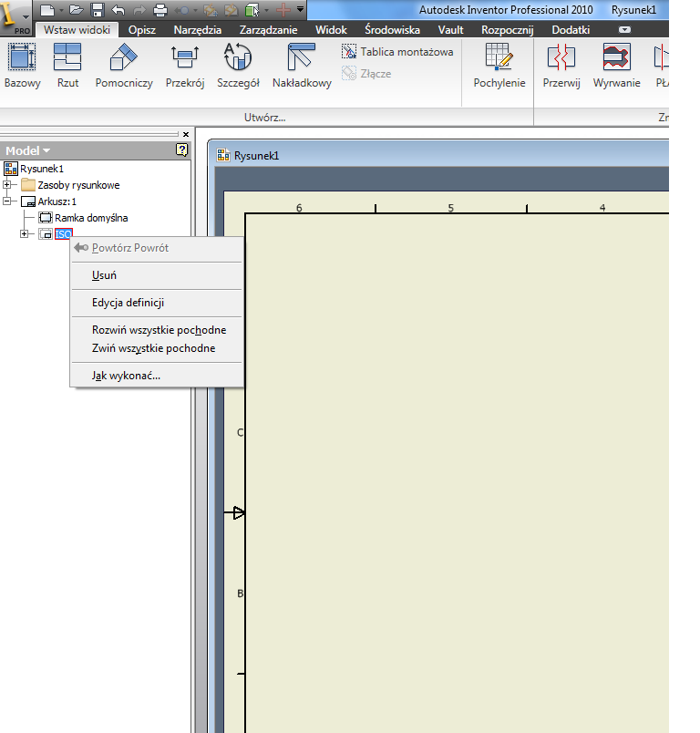
Task: Expand the ISO title block node
Action: tap(25, 233)
